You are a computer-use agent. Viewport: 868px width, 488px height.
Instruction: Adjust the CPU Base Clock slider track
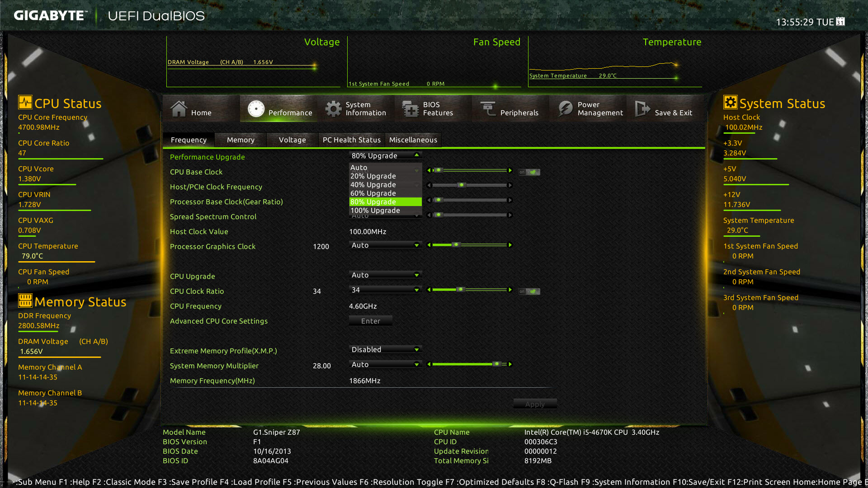coord(469,170)
